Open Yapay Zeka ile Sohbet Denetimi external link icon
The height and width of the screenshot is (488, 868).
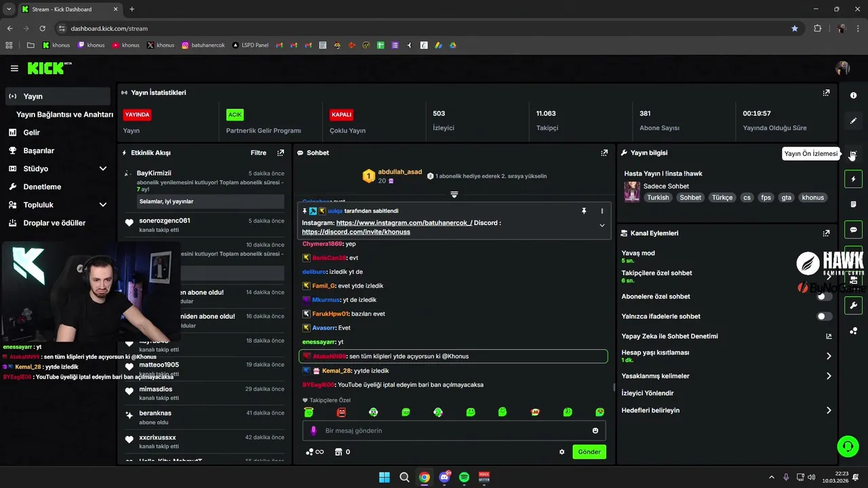click(829, 336)
